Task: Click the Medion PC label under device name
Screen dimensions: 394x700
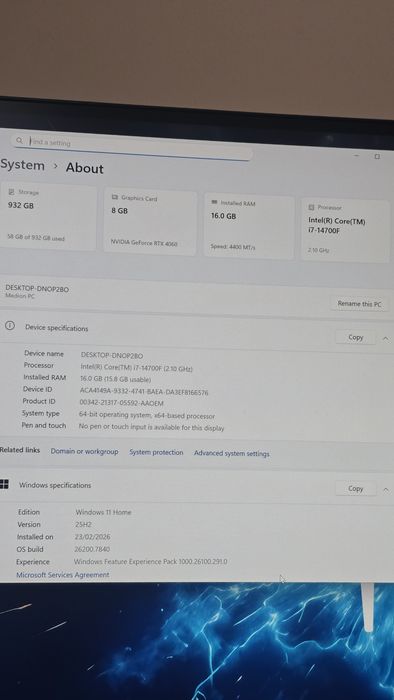Action: tap(20, 296)
